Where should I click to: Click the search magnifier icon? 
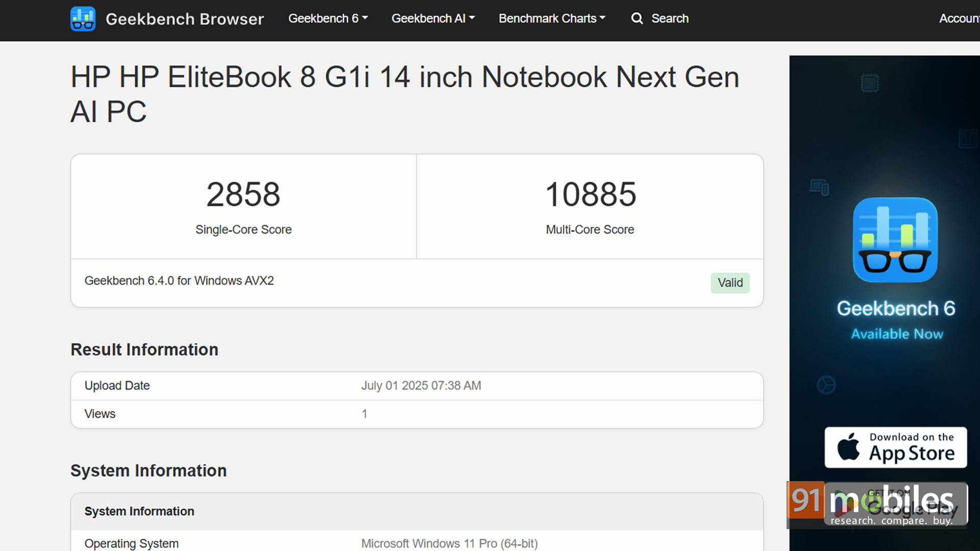[x=637, y=18]
